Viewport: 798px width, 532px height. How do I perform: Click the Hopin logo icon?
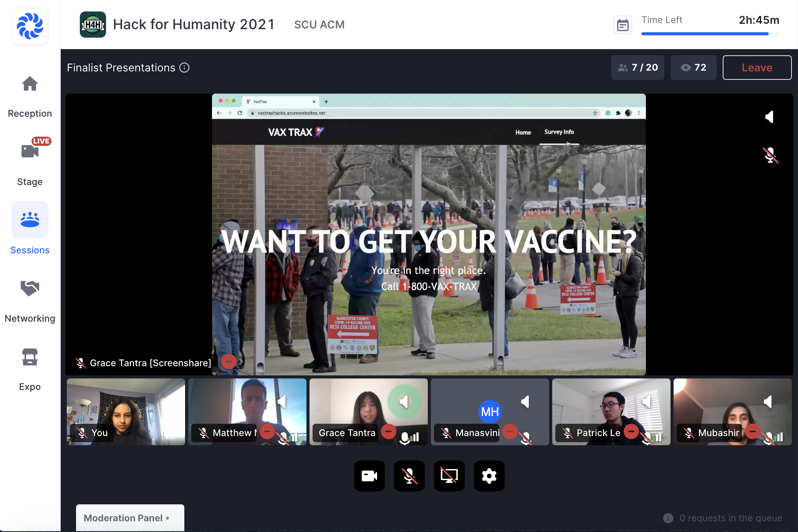(30, 26)
